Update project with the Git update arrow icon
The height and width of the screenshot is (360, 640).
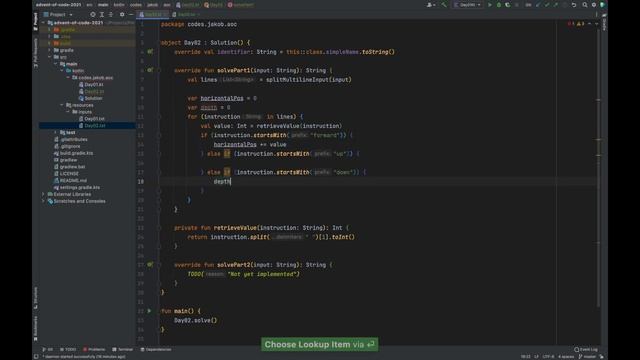point(538,5)
